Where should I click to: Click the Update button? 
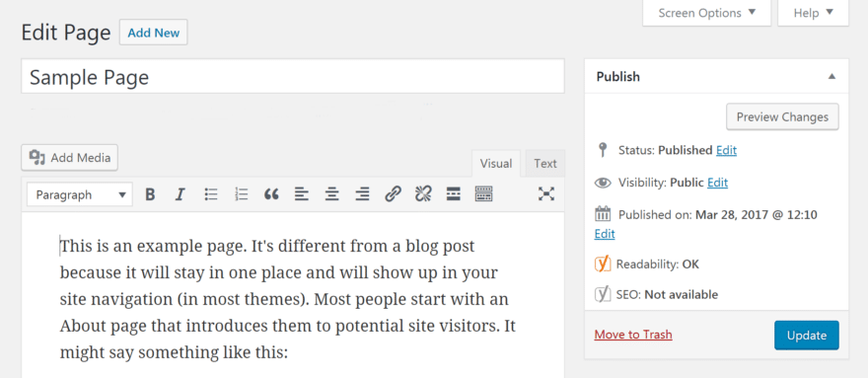[x=807, y=336]
